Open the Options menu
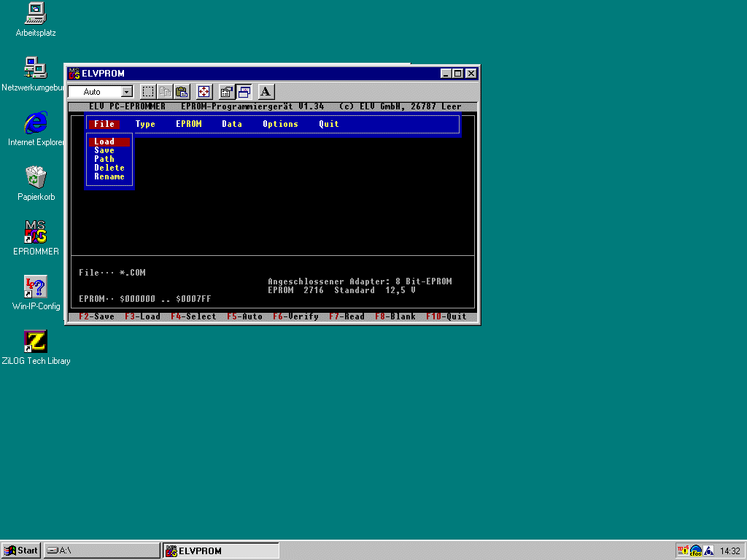The width and height of the screenshot is (747, 560). tap(280, 124)
